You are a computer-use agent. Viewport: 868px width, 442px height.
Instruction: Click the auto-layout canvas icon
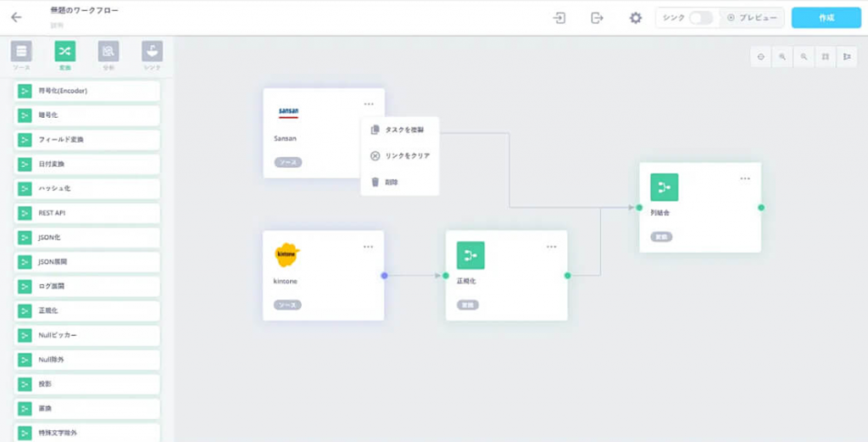846,57
